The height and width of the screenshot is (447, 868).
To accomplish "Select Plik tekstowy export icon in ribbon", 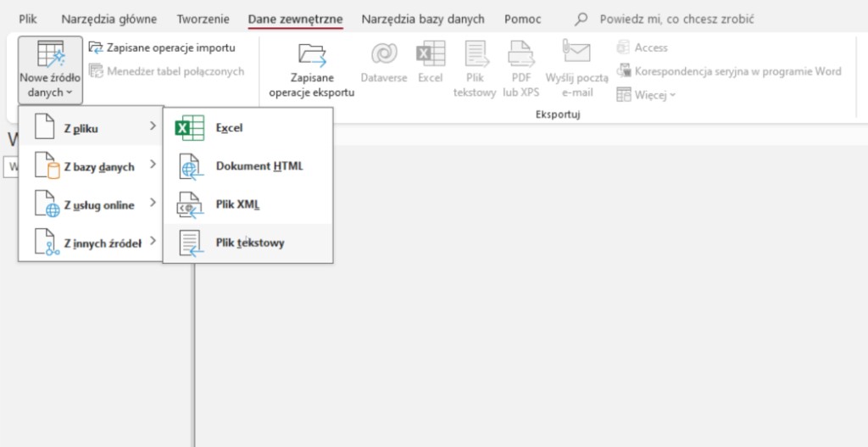I will (475, 55).
